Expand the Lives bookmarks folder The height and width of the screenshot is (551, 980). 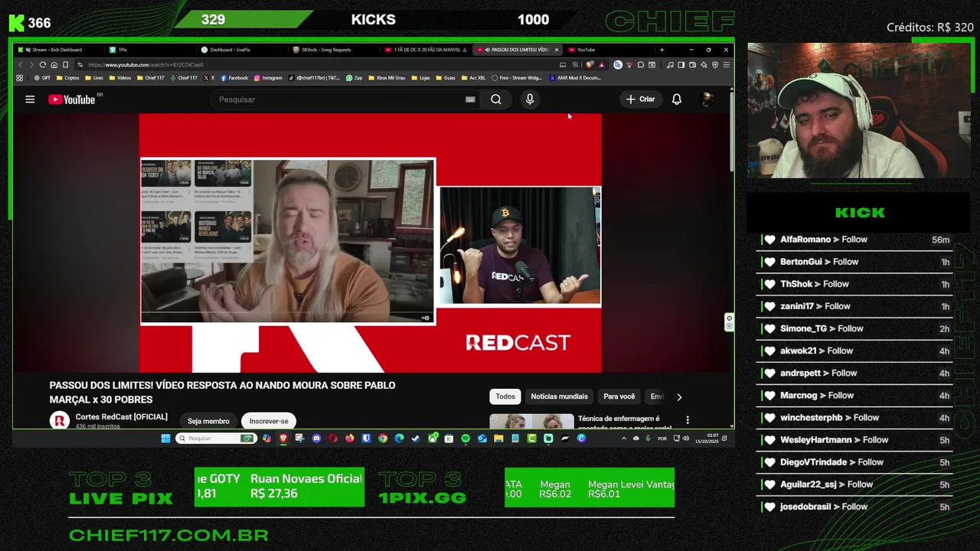[x=94, y=78]
